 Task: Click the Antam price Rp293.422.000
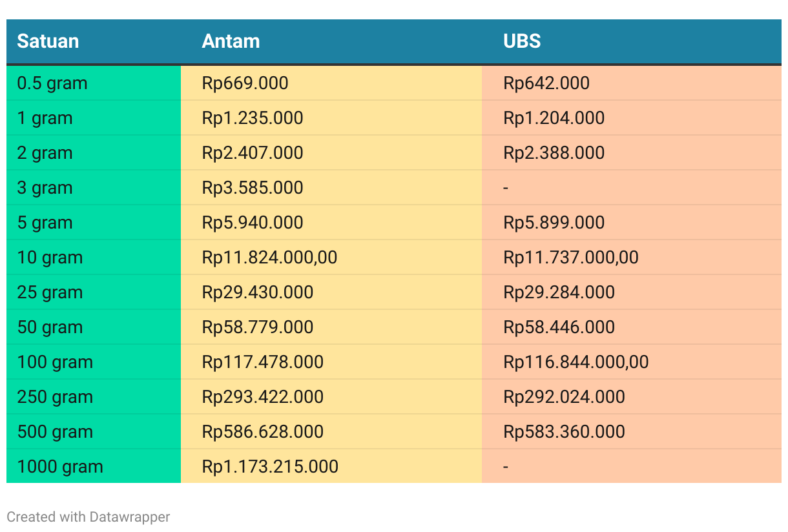point(263,397)
